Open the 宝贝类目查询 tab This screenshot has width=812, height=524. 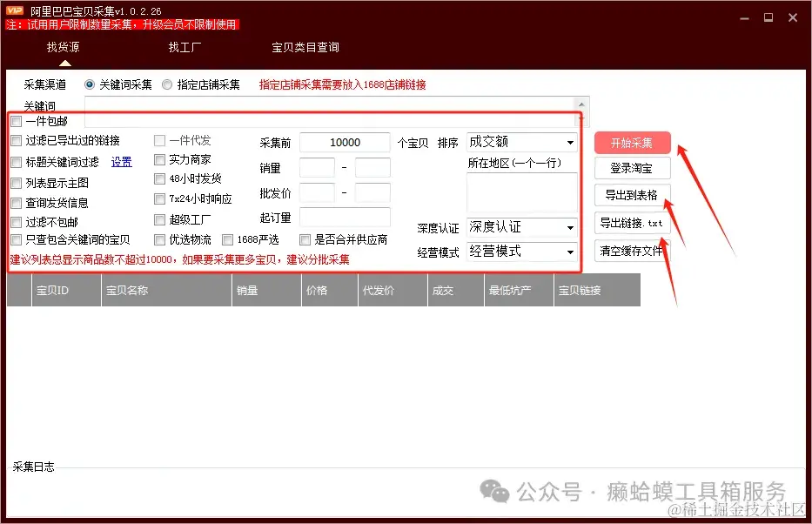point(305,47)
